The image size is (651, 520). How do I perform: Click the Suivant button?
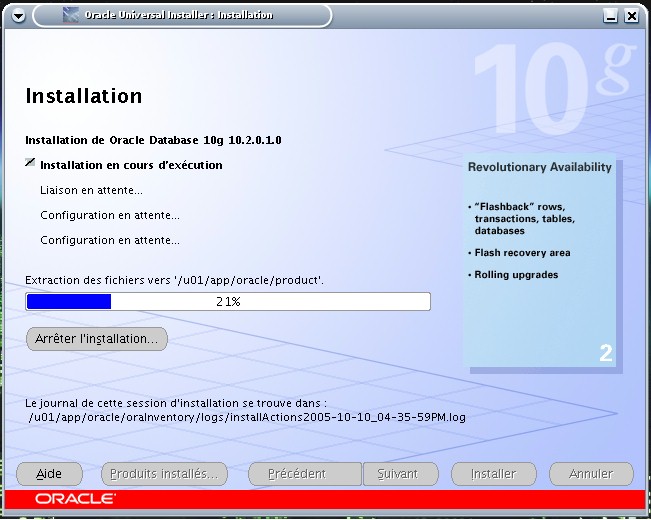coord(401,474)
